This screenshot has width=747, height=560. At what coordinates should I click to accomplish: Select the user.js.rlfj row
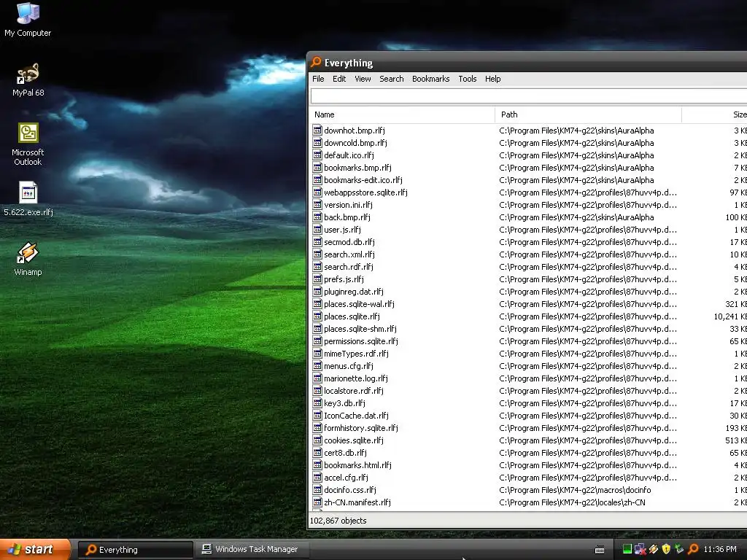[529, 229]
